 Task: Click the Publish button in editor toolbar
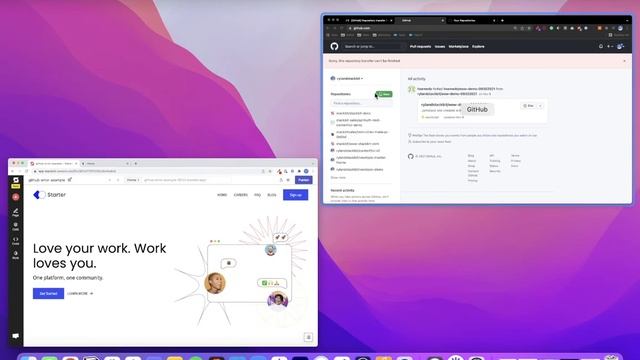(x=303, y=180)
